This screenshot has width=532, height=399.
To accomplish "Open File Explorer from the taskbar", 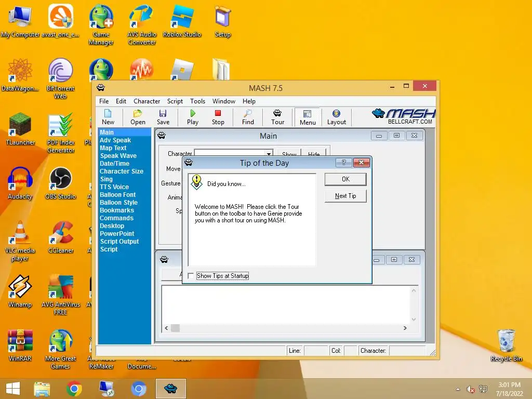I will pyautogui.click(x=42, y=389).
